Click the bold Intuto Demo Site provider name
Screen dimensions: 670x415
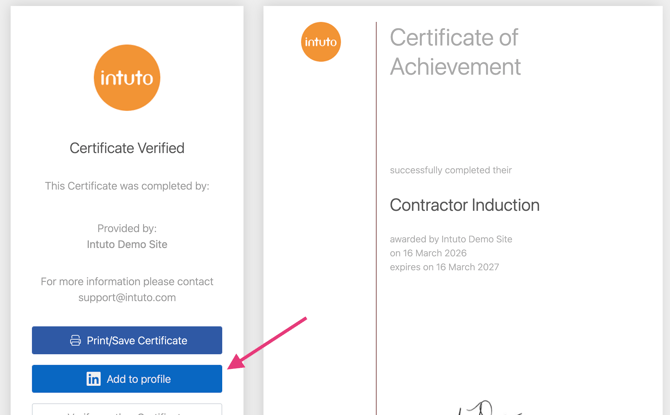click(127, 244)
